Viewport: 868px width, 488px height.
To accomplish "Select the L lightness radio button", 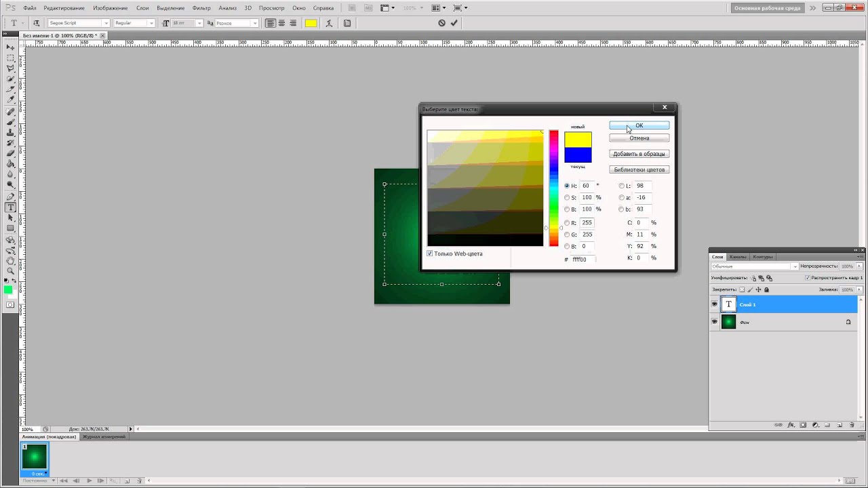I will point(621,186).
